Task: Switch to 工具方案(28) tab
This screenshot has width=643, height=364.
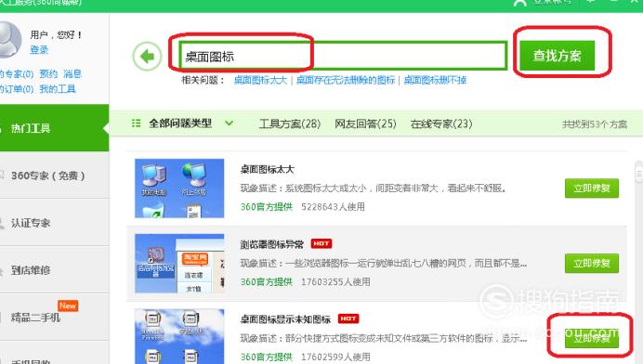Action: pyautogui.click(x=290, y=123)
